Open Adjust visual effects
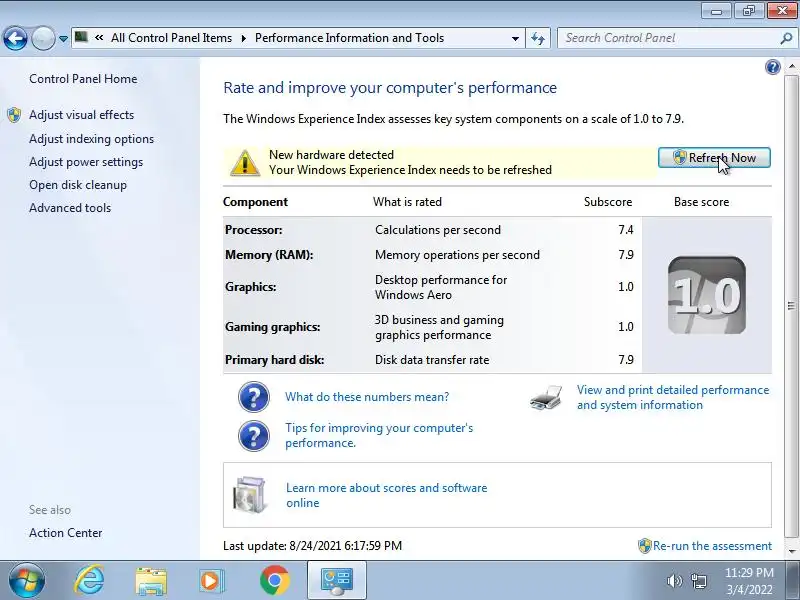Viewport: 800px width, 600px height. (x=81, y=115)
